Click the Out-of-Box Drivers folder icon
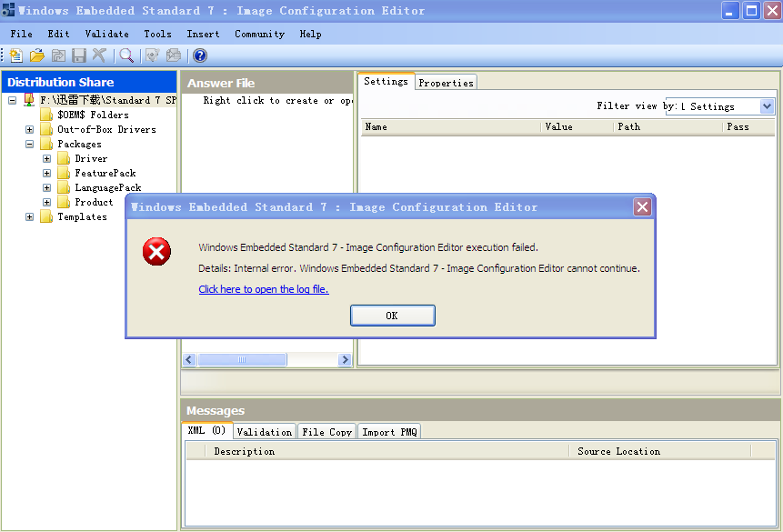The height and width of the screenshot is (532, 783). click(46, 129)
